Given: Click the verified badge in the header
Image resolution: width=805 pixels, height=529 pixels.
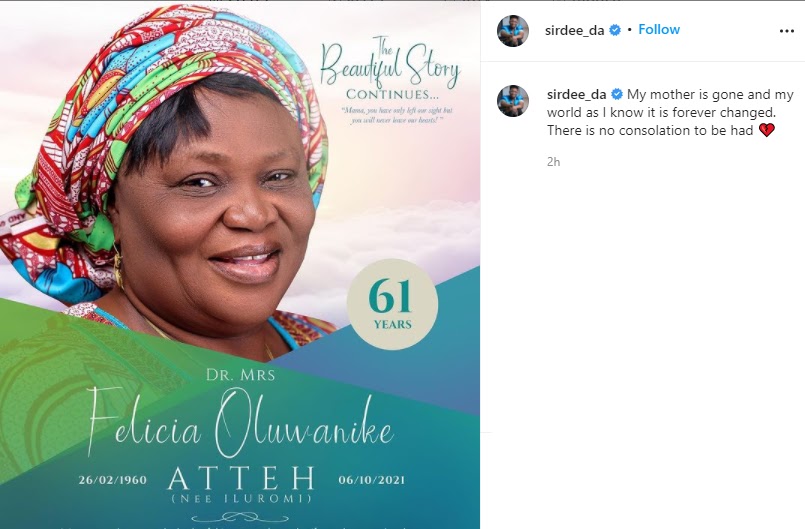Looking at the screenshot, I should pos(615,30).
